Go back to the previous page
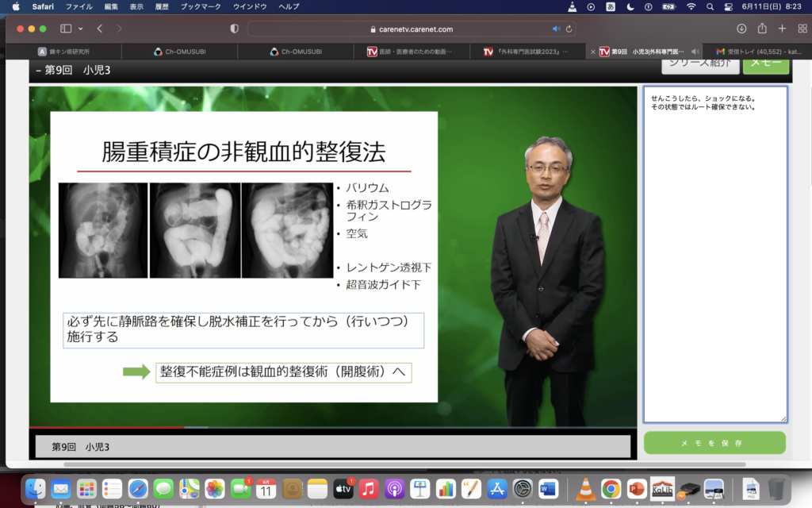Viewport: 812px width, 508px height. [x=100, y=29]
